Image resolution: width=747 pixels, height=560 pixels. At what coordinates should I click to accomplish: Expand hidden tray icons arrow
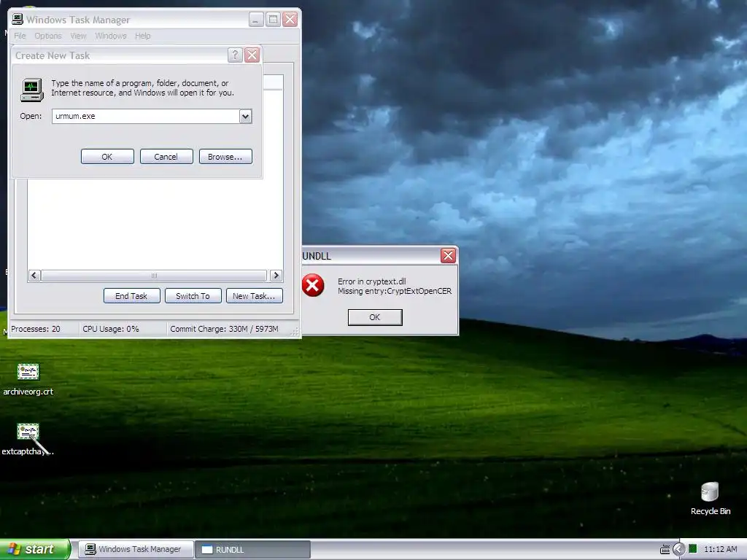(678, 549)
